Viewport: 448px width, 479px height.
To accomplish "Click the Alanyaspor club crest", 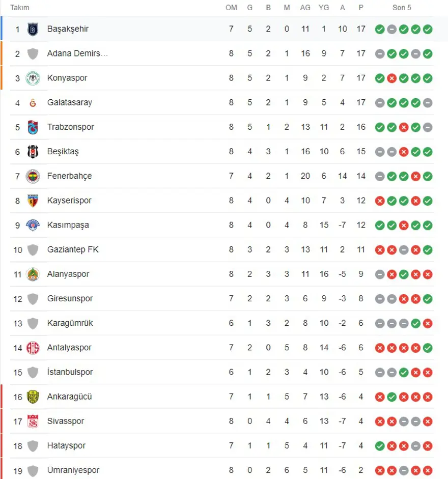I will (x=33, y=274).
